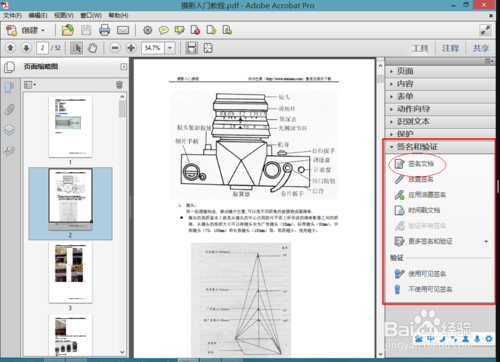Go to next page with the down arrow
The width and height of the screenshot is (500, 362).
(x=26, y=48)
